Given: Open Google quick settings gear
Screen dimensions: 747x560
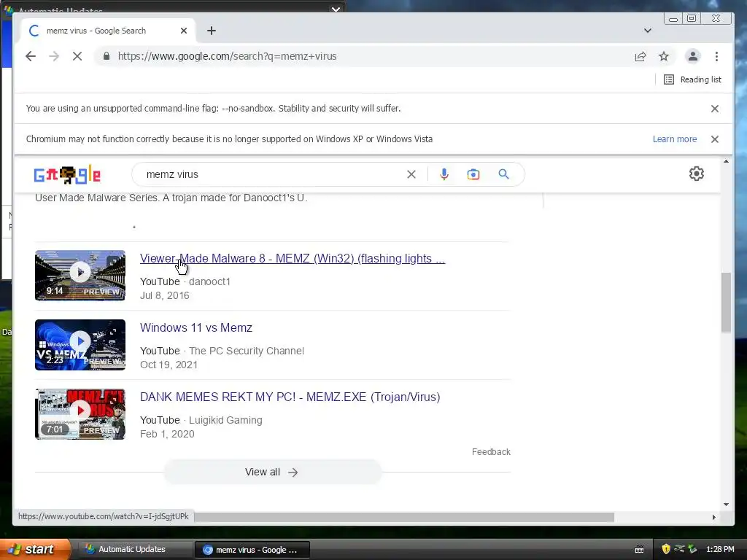Looking at the screenshot, I should click(x=697, y=174).
